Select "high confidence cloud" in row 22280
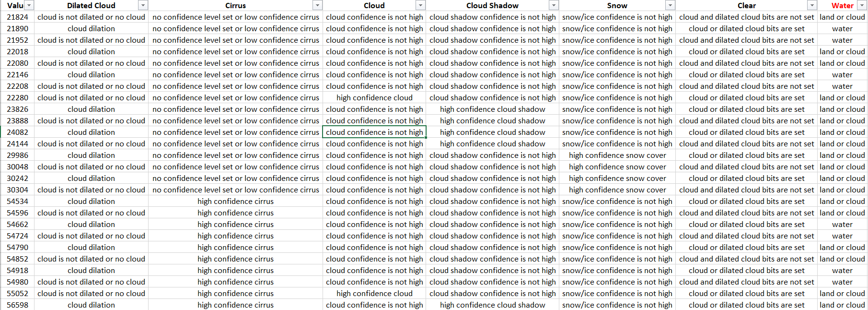 coord(374,98)
